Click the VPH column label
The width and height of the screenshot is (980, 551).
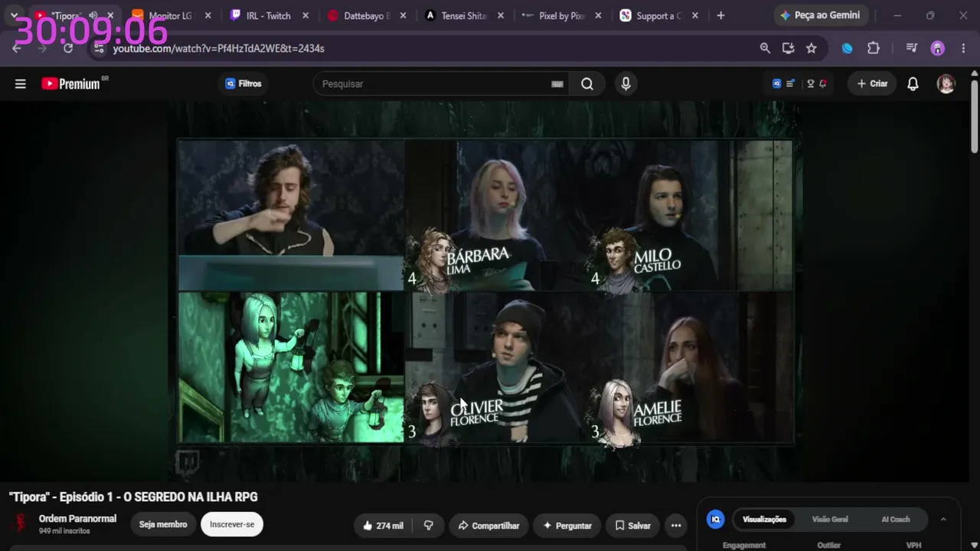913,546
